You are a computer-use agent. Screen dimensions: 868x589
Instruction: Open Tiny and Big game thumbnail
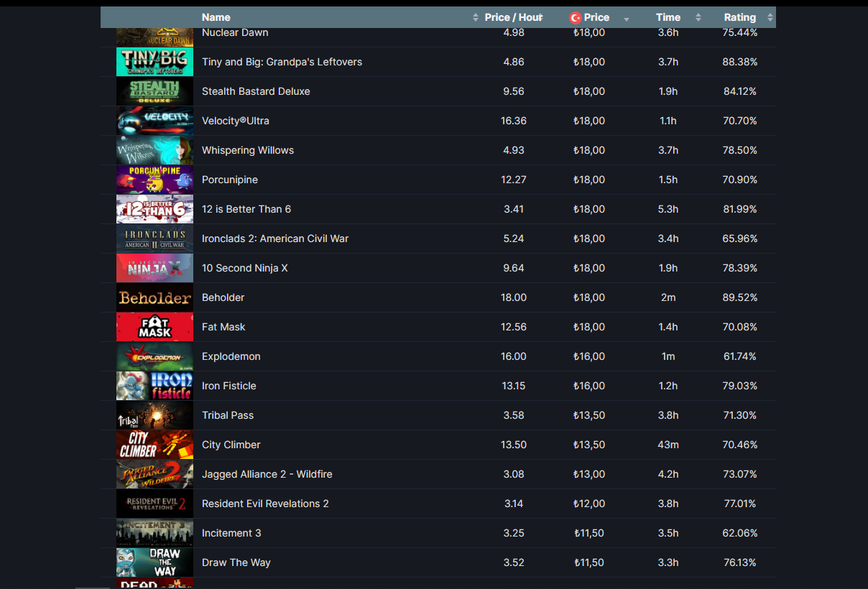pyautogui.click(x=154, y=62)
